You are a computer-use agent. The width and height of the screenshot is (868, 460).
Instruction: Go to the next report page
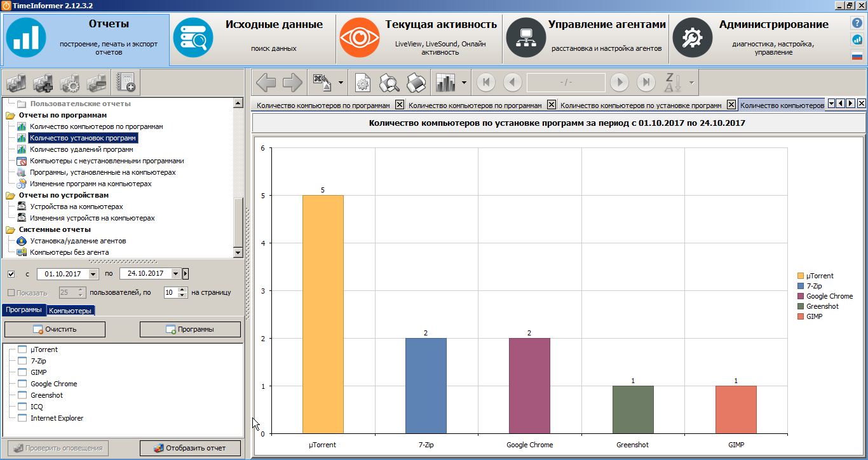[619, 82]
